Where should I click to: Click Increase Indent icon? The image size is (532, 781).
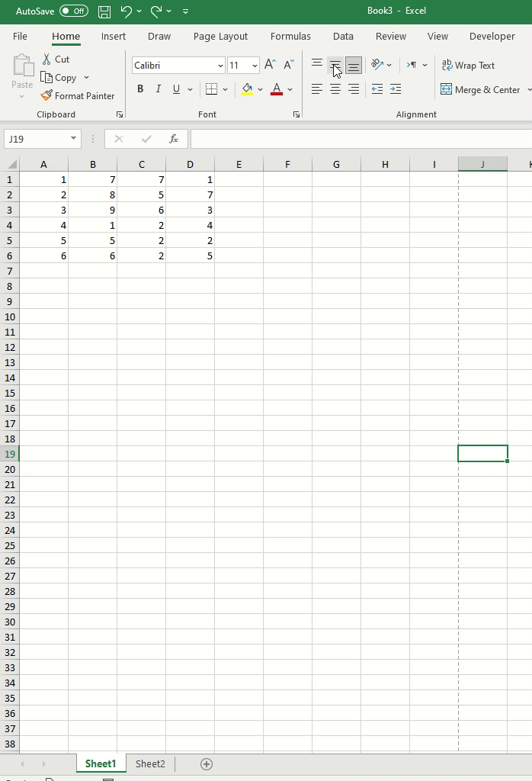point(396,88)
